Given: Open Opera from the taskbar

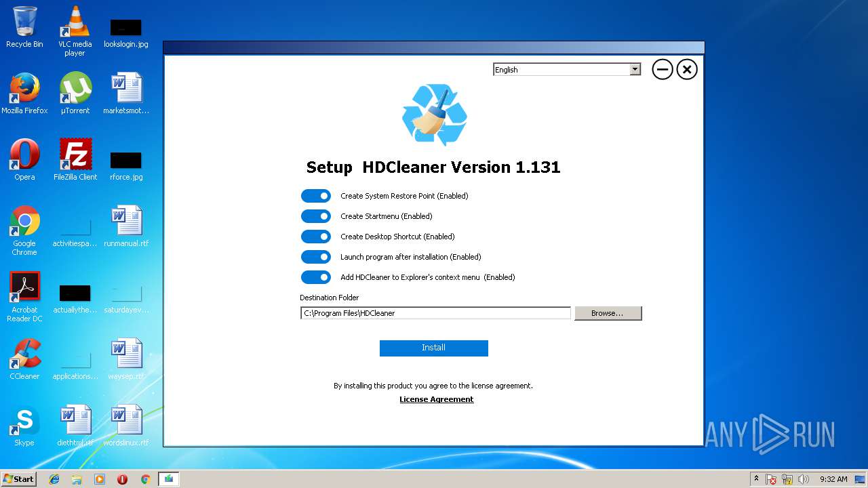Looking at the screenshot, I should [x=123, y=479].
